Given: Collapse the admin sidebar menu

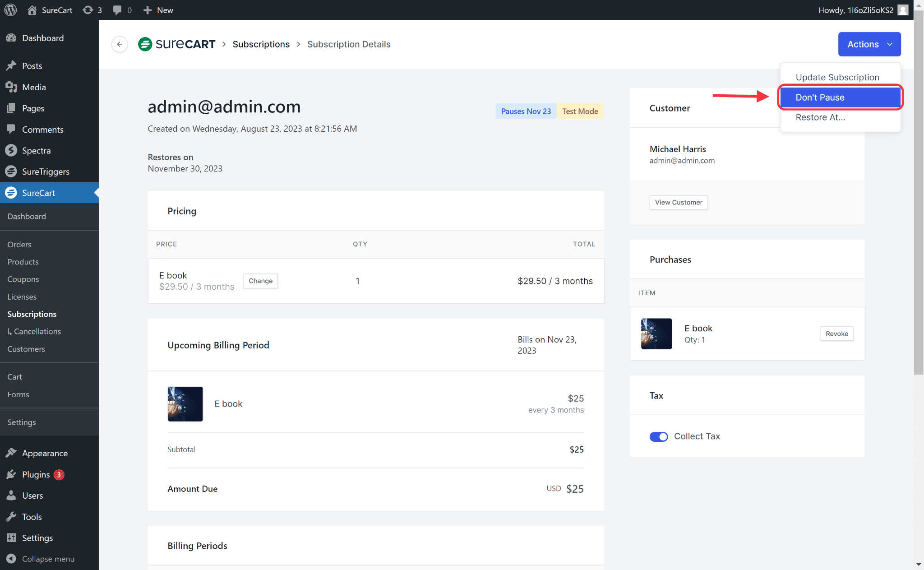Looking at the screenshot, I should click(48, 559).
